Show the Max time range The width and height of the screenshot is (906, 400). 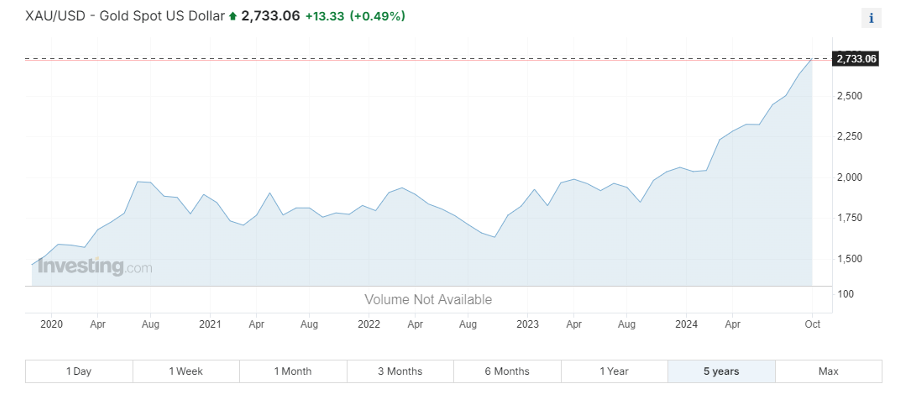(x=828, y=371)
